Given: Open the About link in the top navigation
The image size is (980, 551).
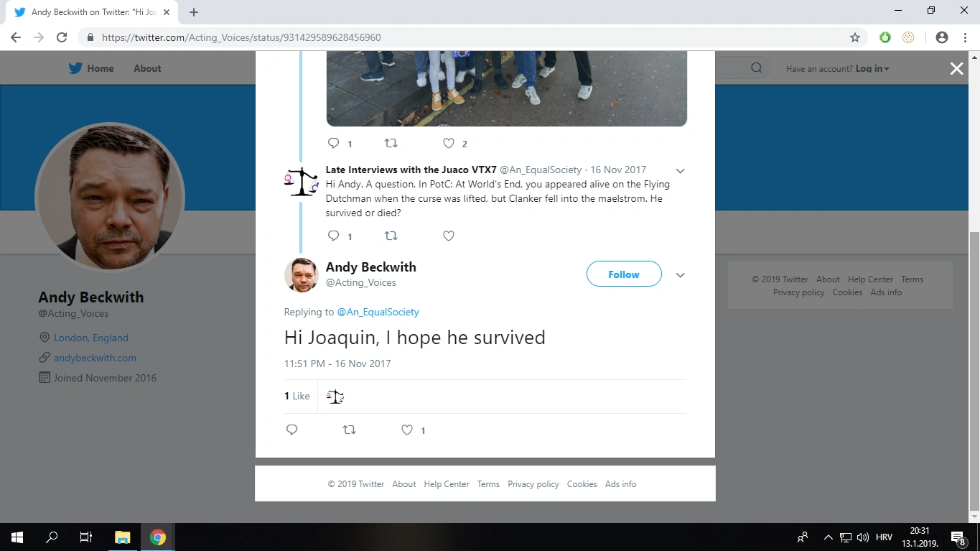Looking at the screenshot, I should tap(147, 68).
